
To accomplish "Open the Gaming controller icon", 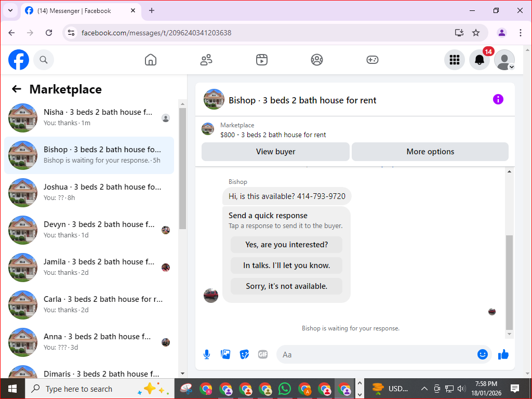I will [372, 60].
